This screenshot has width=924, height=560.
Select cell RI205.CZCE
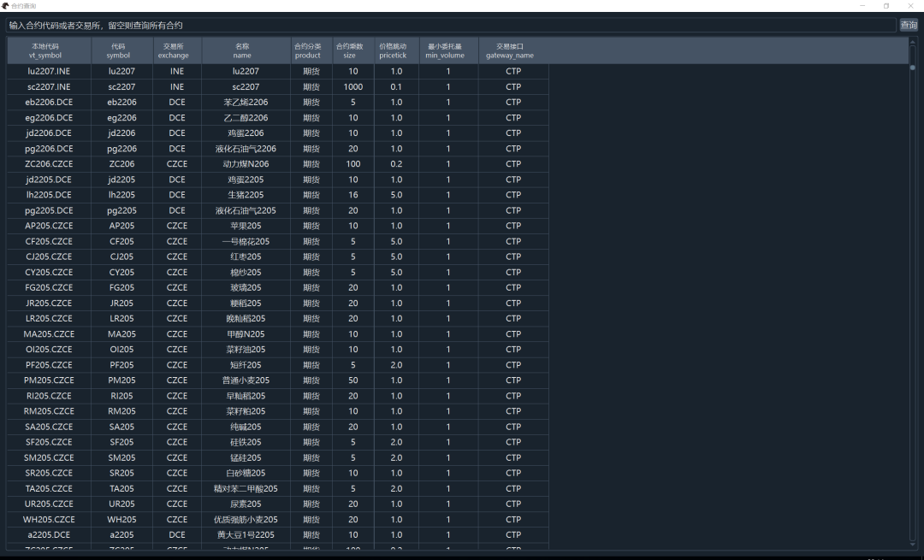[x=49, y=396]
